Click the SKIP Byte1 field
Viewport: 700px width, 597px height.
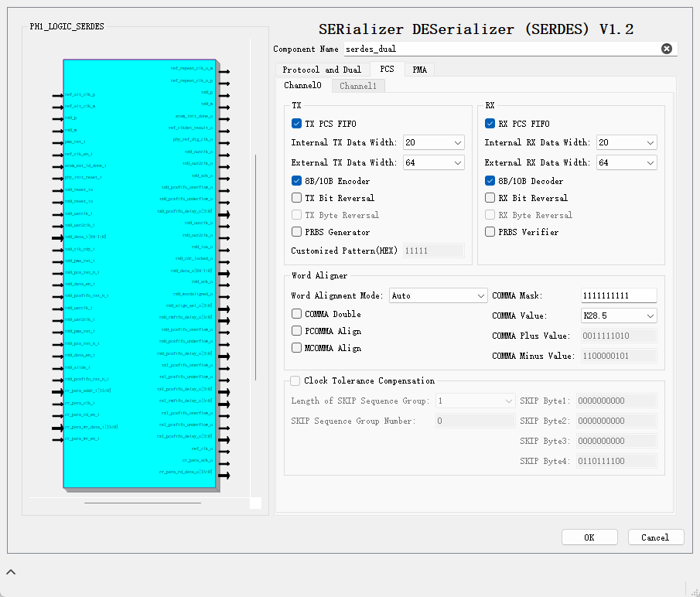click(x=616, y=401)
